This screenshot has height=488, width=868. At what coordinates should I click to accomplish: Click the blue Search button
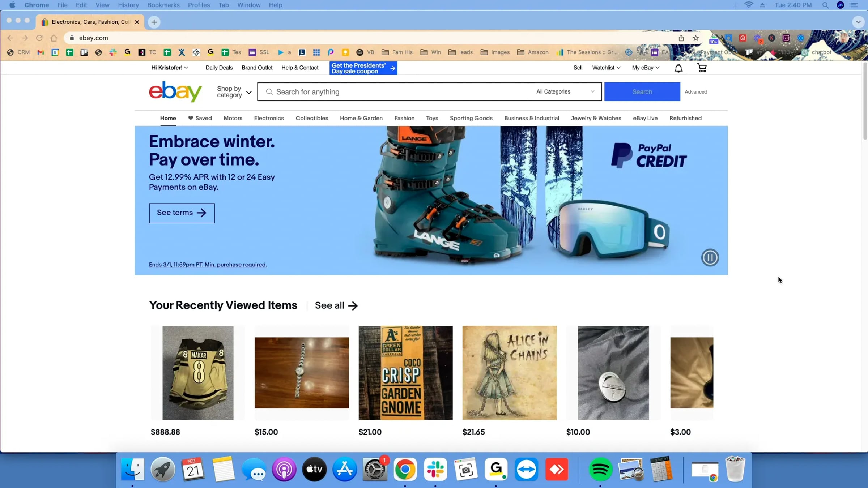point(642,92)
